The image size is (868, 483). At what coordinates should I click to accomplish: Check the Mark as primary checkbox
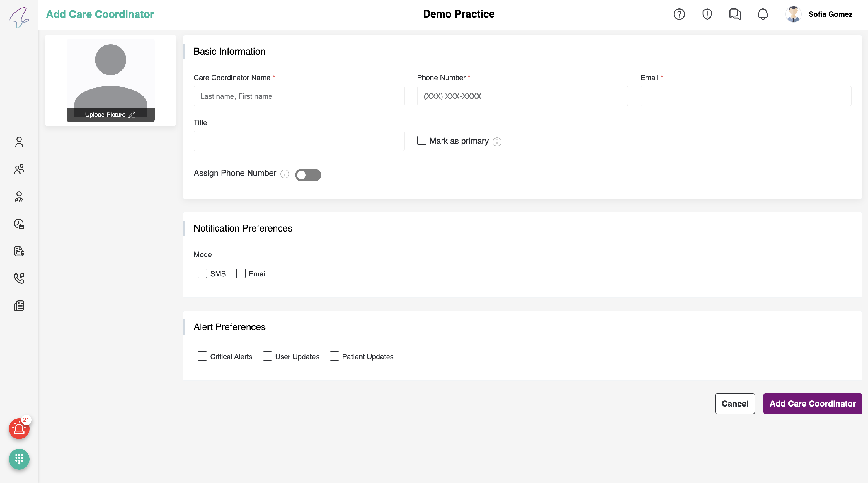422,141
